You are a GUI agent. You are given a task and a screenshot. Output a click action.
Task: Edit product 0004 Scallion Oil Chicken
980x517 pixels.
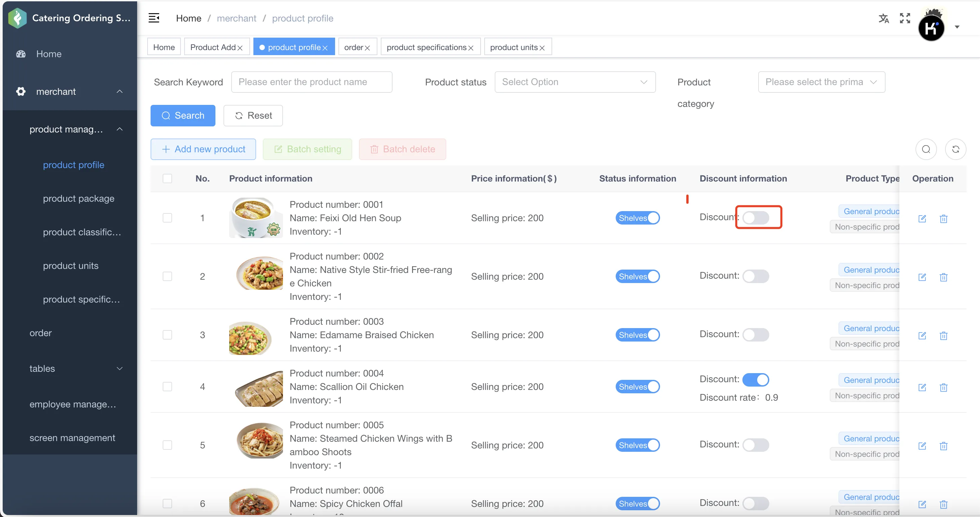click(922, 387)
